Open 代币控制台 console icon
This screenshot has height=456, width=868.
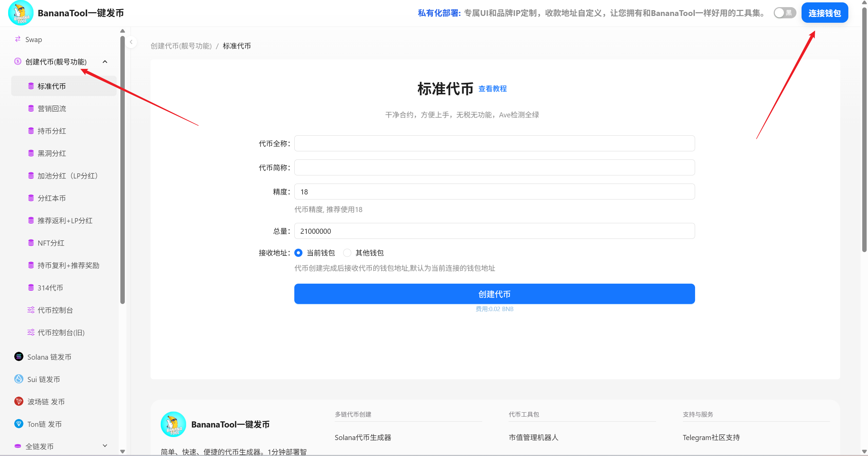click(x=31, y=310)
